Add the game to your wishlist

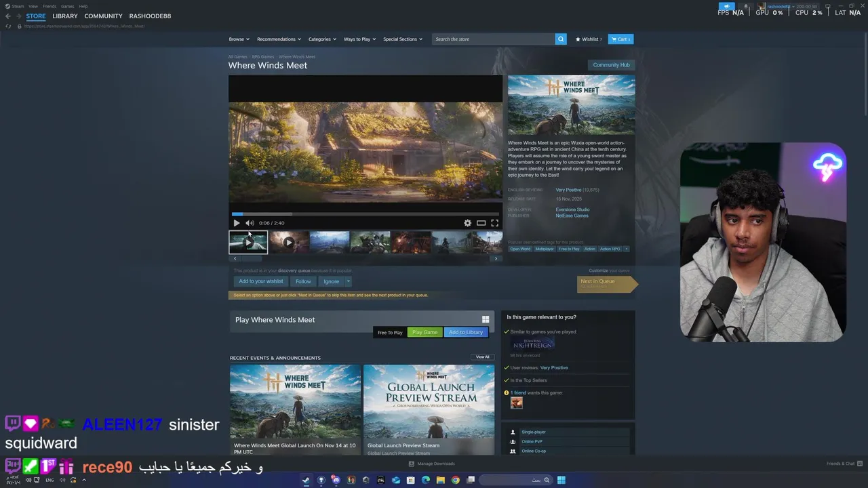coord(261,281)
